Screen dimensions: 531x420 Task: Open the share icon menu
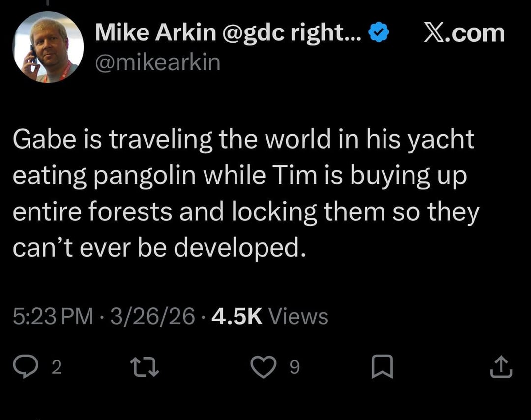[501, 367]
